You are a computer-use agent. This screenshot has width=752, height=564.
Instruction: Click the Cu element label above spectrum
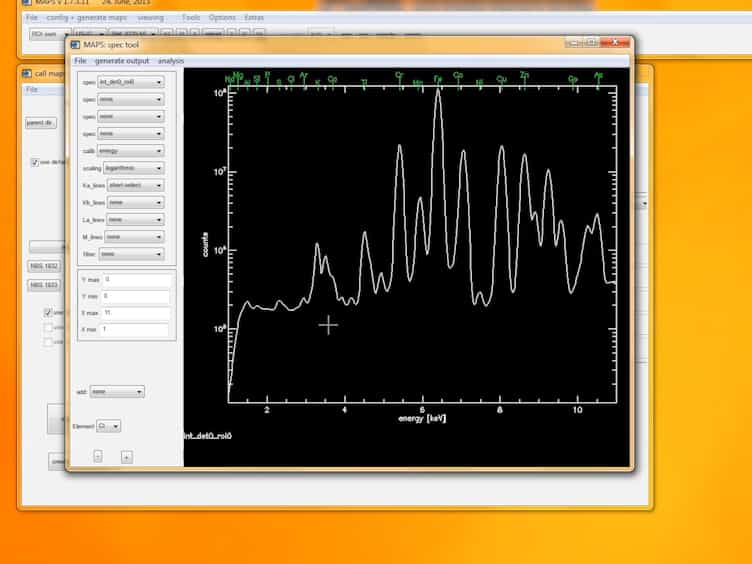point(501,79)
